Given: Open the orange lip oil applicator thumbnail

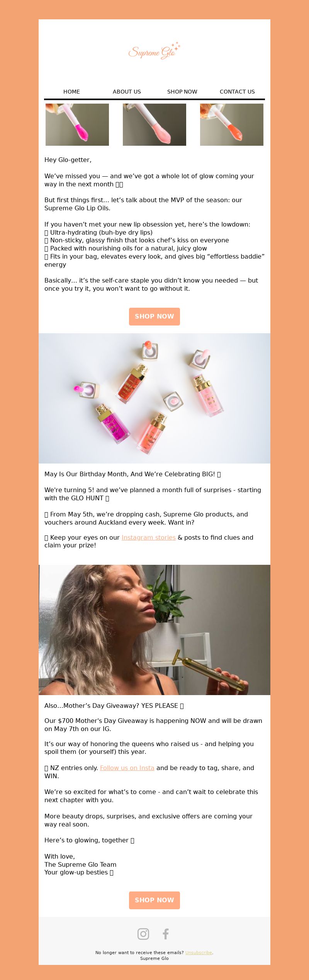Looking at the screenshot, I should [232, 124].
